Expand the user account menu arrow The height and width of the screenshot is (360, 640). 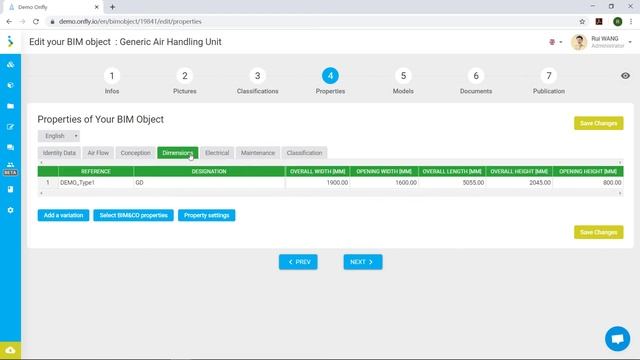point(630,42)
